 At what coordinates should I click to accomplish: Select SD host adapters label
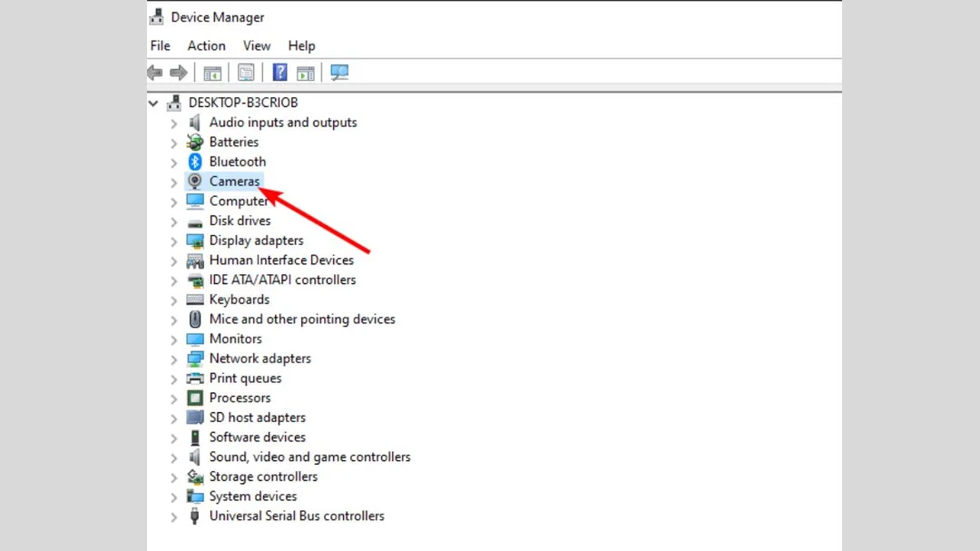258,418
